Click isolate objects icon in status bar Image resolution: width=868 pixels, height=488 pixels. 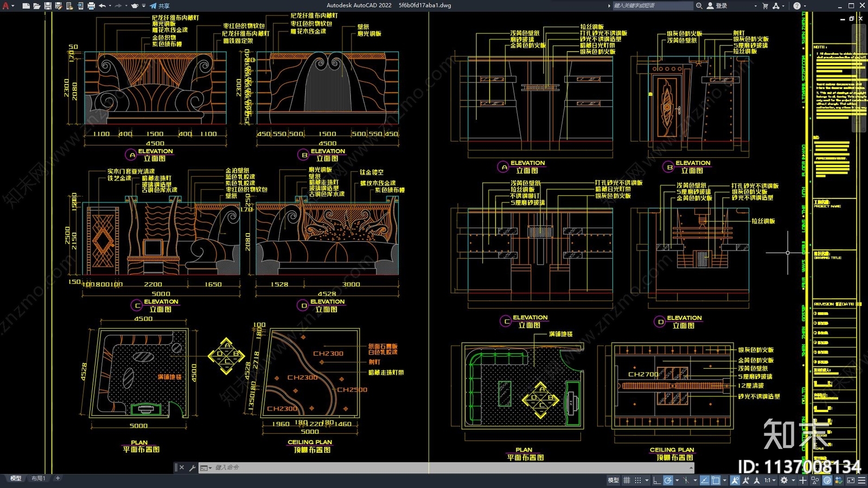(x=815, y=480)
